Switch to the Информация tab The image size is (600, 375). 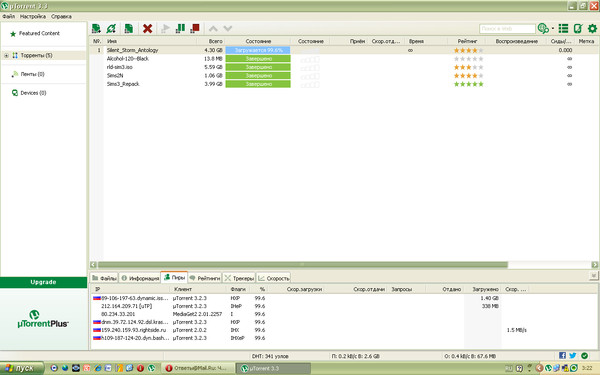click(140, 278)
